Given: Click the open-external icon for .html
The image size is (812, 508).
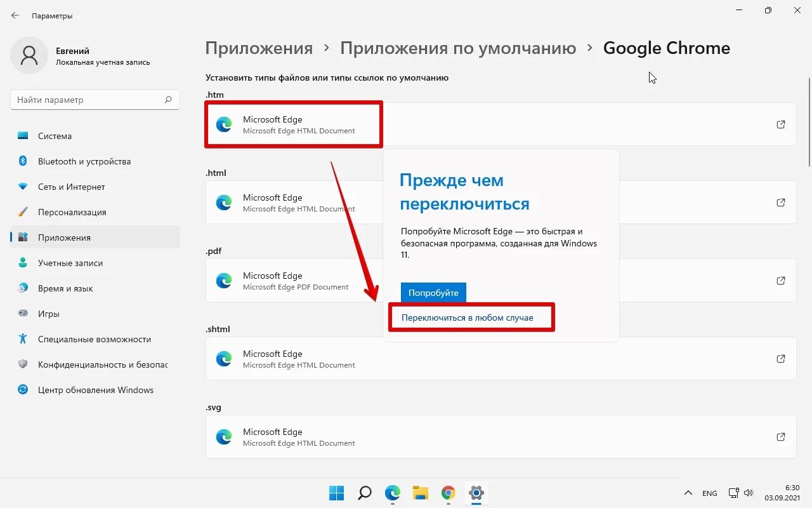Looking at the screenshot, I should (781, 203).
